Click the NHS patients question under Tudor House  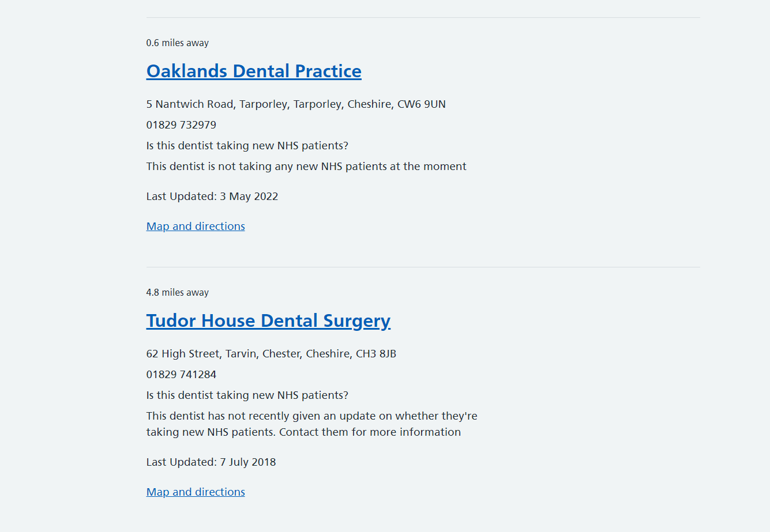[x=247, y=395]
